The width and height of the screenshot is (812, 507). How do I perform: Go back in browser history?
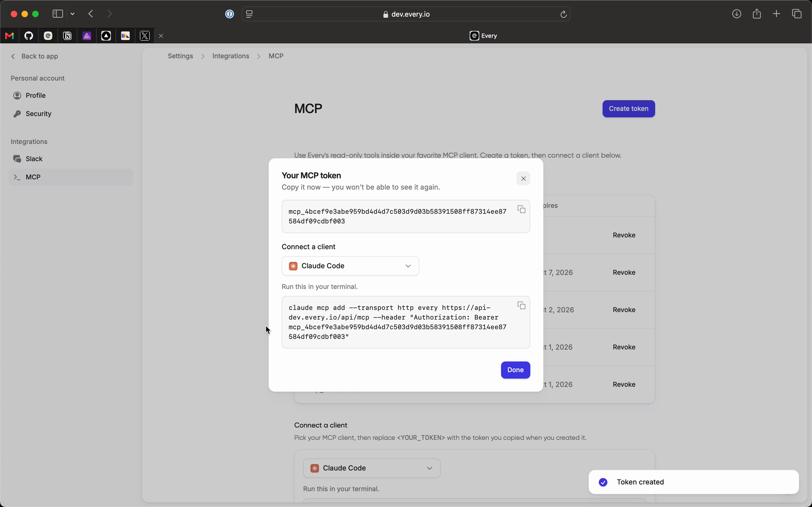click(91, 14)
